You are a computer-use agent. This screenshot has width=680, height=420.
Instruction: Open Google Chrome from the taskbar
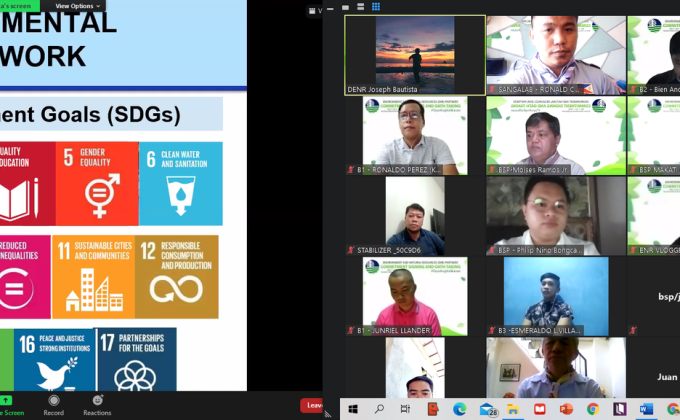pos(593,409)
